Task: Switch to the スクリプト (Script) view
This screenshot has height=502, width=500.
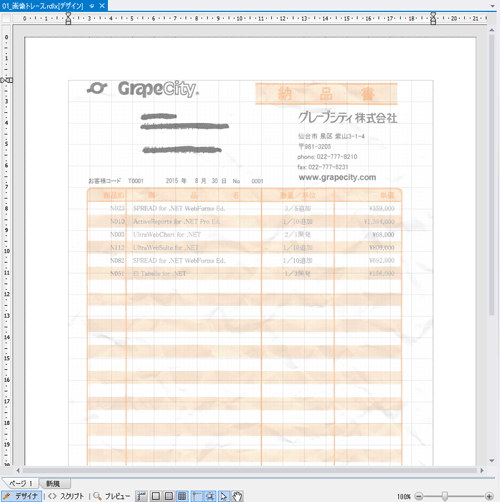Action: [66, 496]
